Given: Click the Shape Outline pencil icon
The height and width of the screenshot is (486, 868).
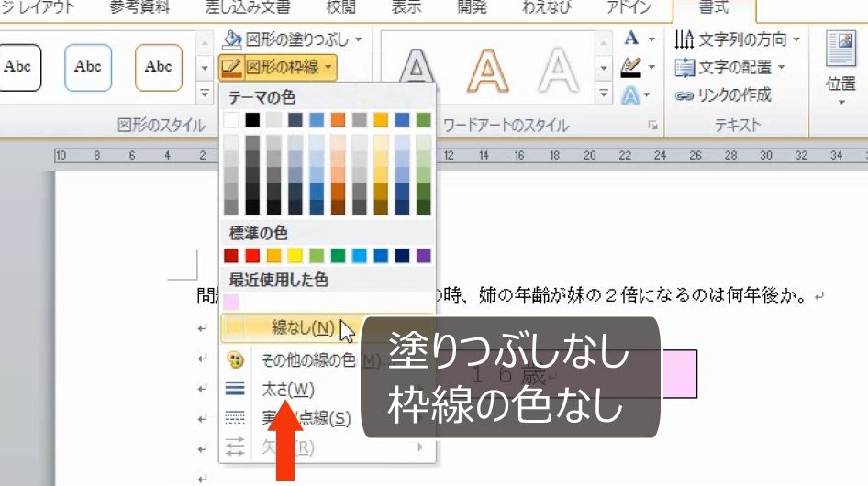Looking at the screenshot, I should (231, 68).
